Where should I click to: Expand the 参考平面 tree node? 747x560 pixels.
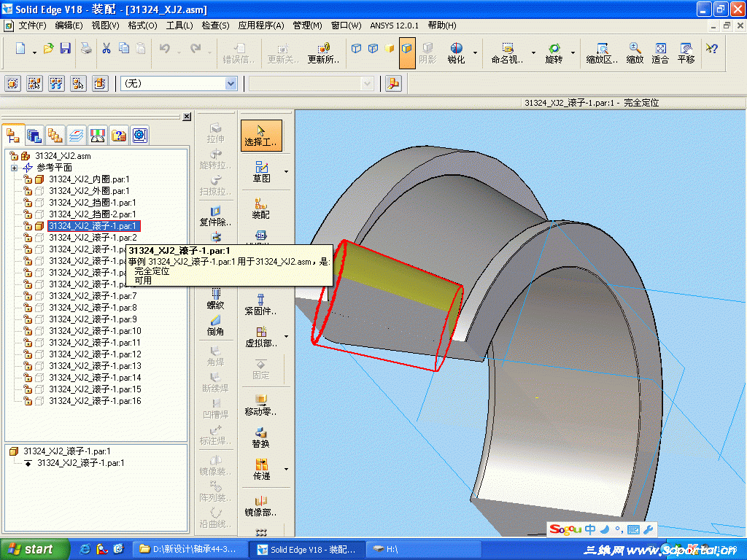tap(14, 168)
